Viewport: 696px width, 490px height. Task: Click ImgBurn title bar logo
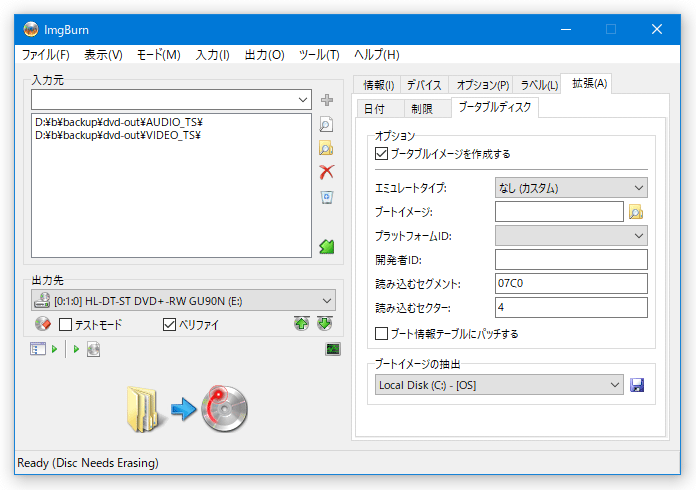click(x=31, y=29)
